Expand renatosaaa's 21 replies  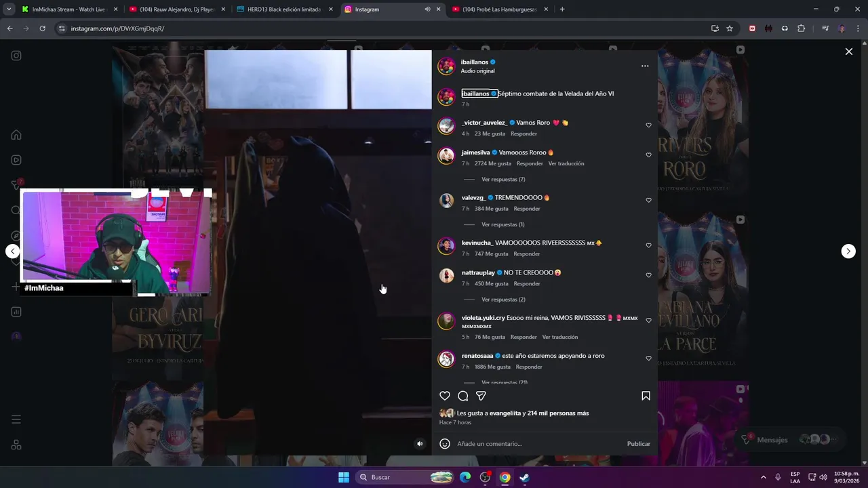click(505, 382)
